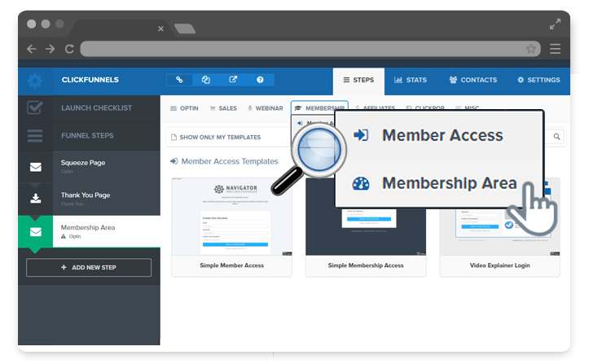This screenshot has width=589, height=364.
Task: Click the funnel link chain icon
Action: [x=179, y=80]
